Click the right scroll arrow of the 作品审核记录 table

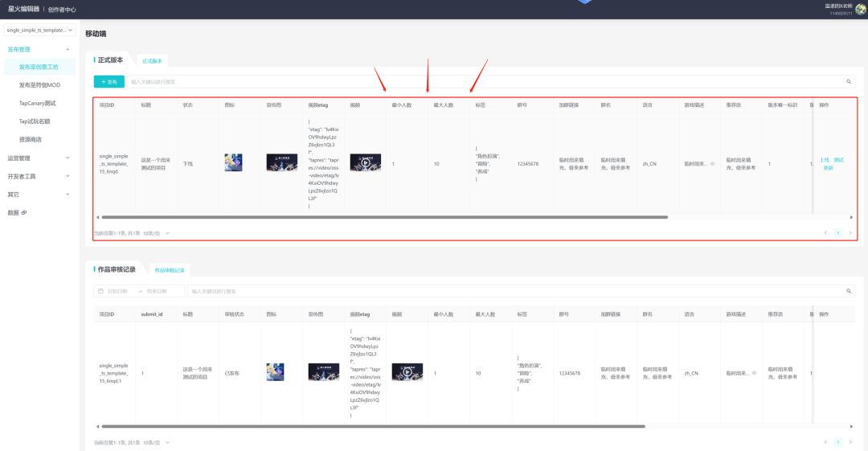tap(851, 427)
